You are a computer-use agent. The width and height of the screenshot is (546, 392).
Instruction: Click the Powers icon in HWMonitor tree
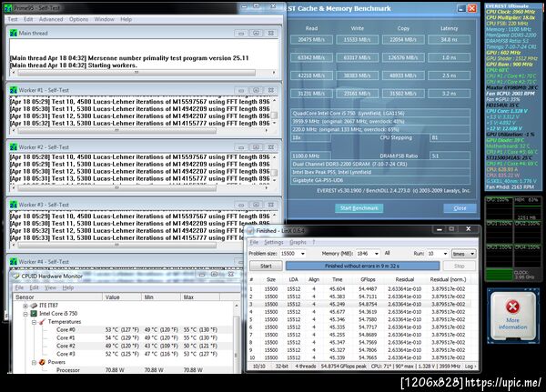(42, 362)
